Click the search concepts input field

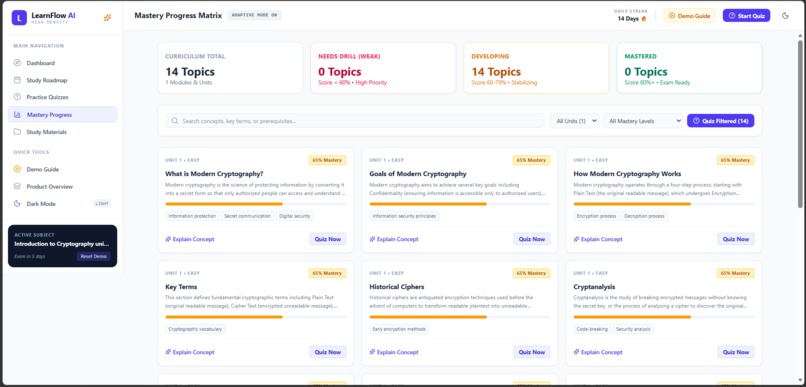(355, 121)
